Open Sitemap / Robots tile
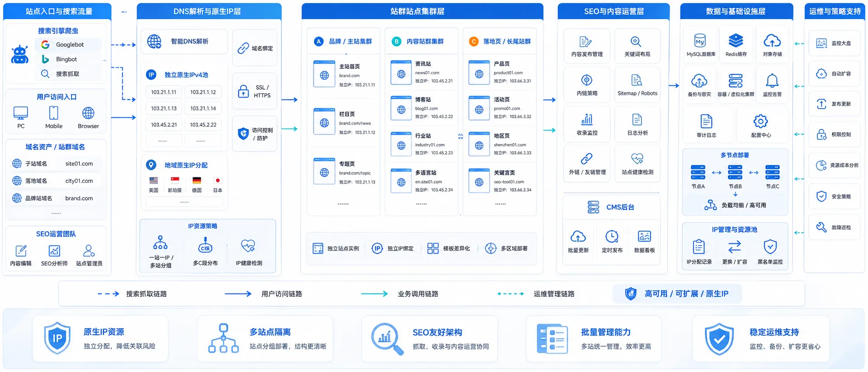This screenshot has height=372, width=868. 637,85
